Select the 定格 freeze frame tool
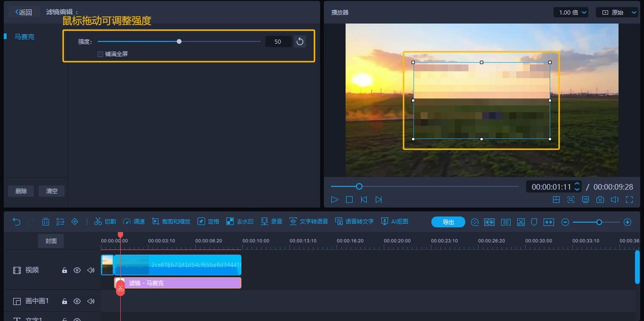The image size is (644, 321). (208, 222)
